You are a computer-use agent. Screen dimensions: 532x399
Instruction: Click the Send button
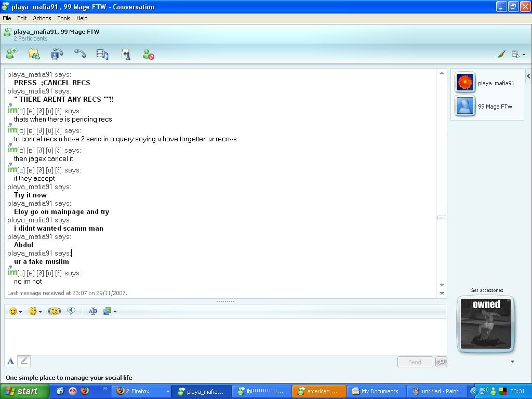click(x=415, y=362)
